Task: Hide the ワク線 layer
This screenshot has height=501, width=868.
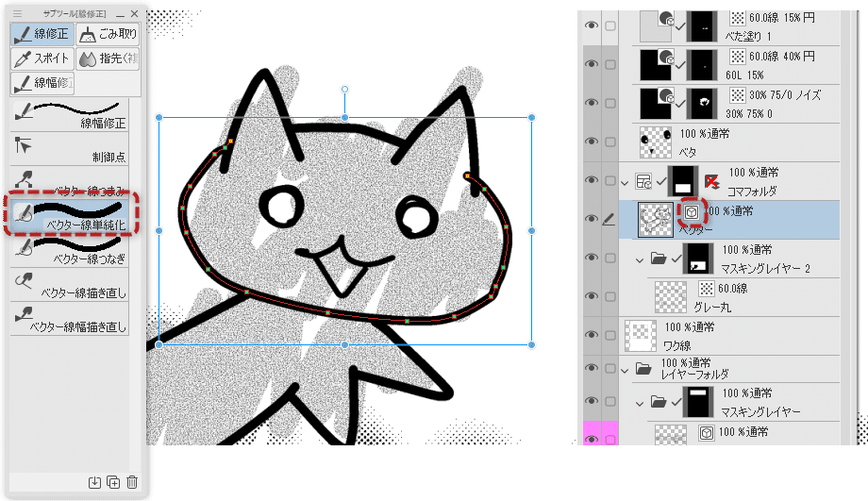Action: point(592,336)
